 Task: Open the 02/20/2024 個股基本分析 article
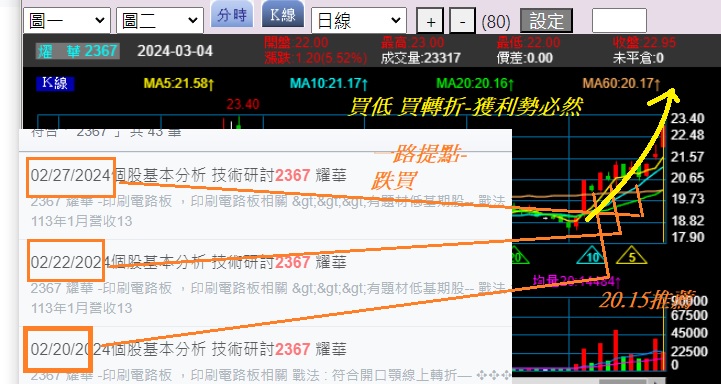coord(189,350)
